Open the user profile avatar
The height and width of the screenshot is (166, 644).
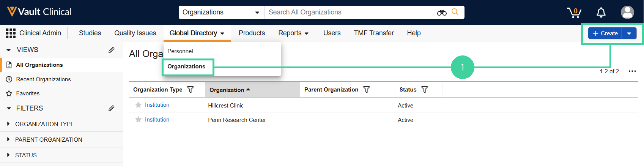click(x=627, y=12)
